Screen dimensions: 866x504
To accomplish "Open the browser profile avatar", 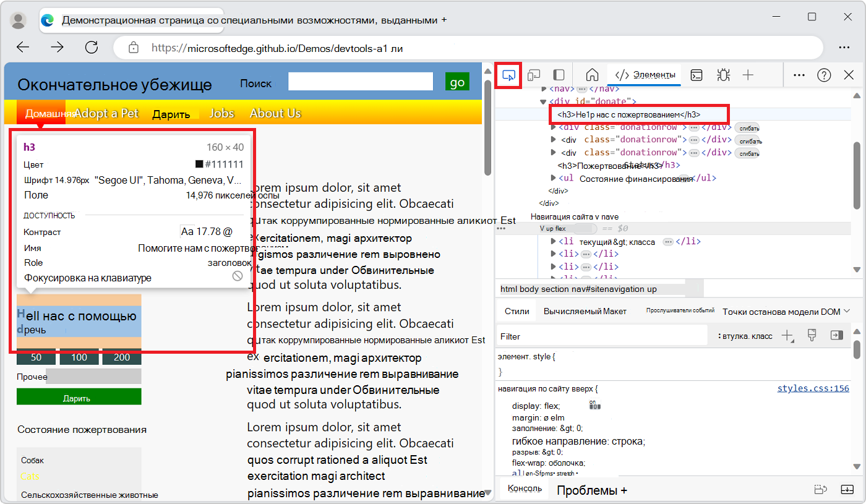I will [19, 20].
